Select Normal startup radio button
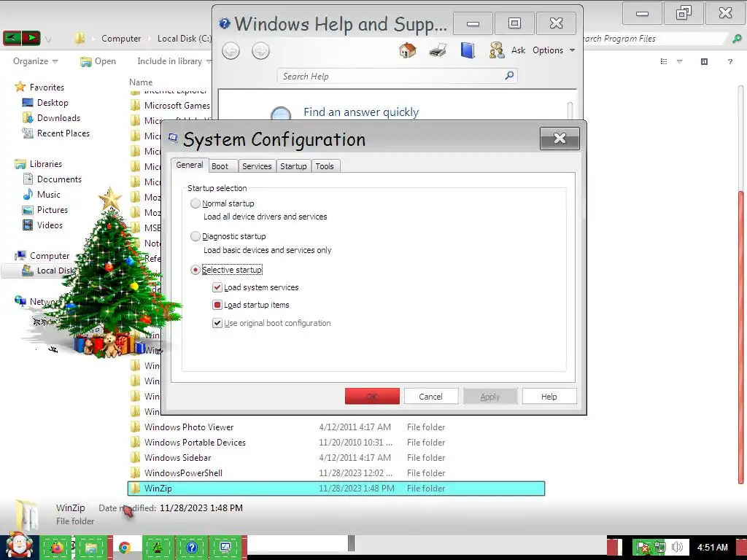This screenshot has height=560, width=747. point(196,203)
